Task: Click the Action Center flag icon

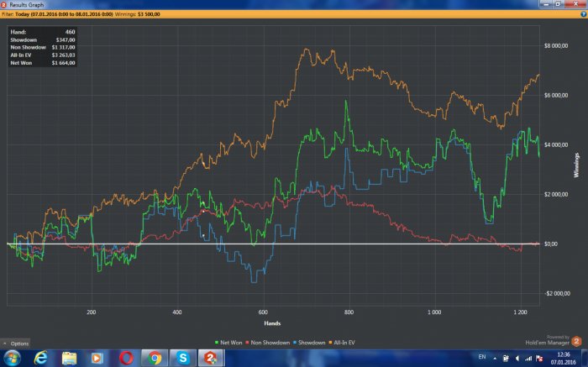Action: tap(539, 359)
